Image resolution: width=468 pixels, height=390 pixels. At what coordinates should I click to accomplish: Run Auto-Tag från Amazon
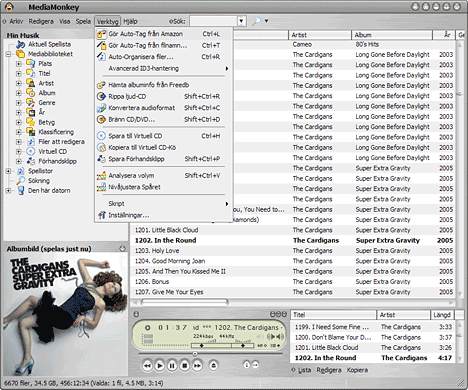[x=163, y=34]
